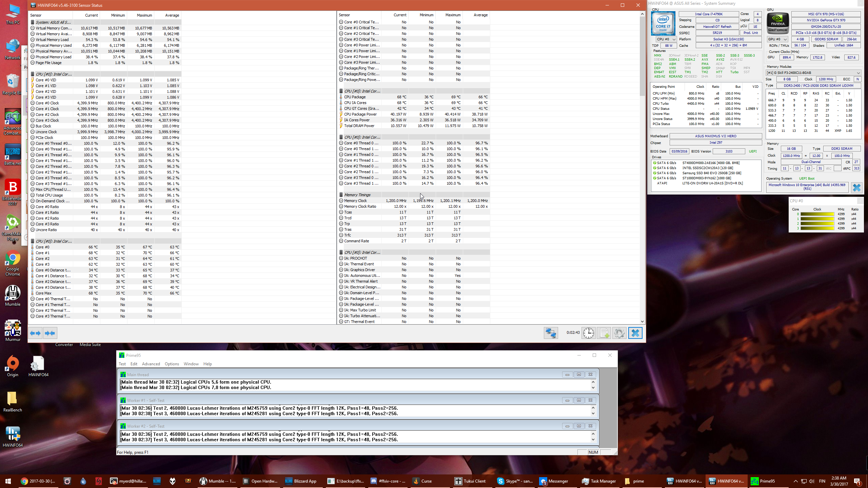The image size is (868, 488).
Task: Open the CPU #0 selector dropdown
Action: 666,39
